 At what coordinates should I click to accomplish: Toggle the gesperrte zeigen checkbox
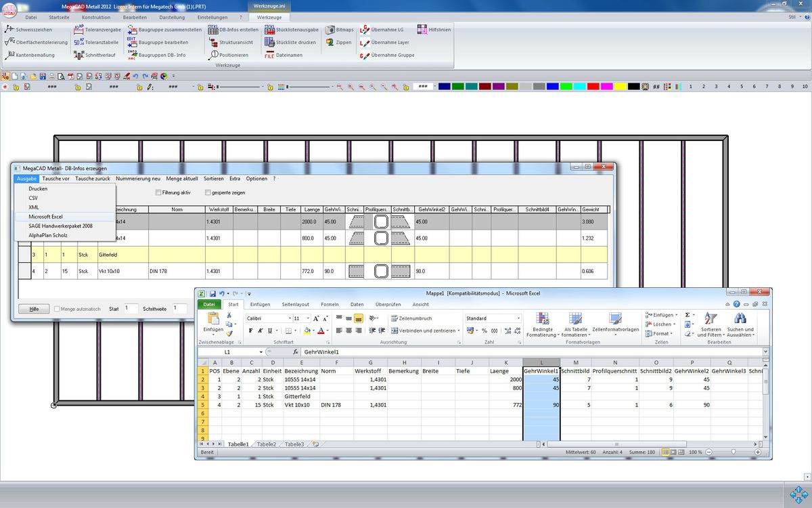coord(208,192)
